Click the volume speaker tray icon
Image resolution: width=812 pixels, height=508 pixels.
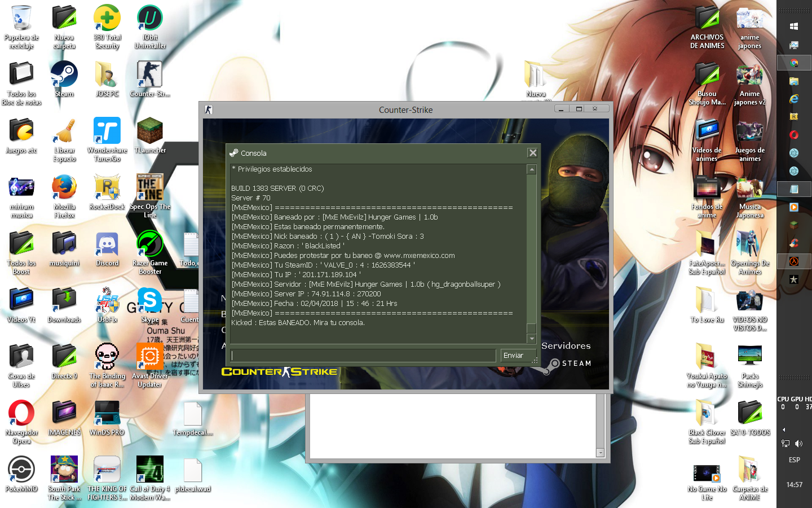pyautogui.click(x=799, y=444)
